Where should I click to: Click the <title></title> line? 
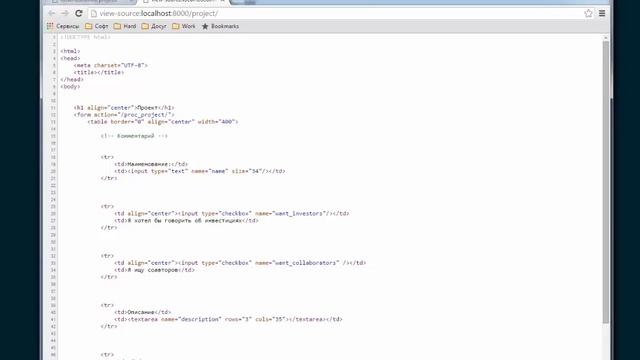click(99, 72)
